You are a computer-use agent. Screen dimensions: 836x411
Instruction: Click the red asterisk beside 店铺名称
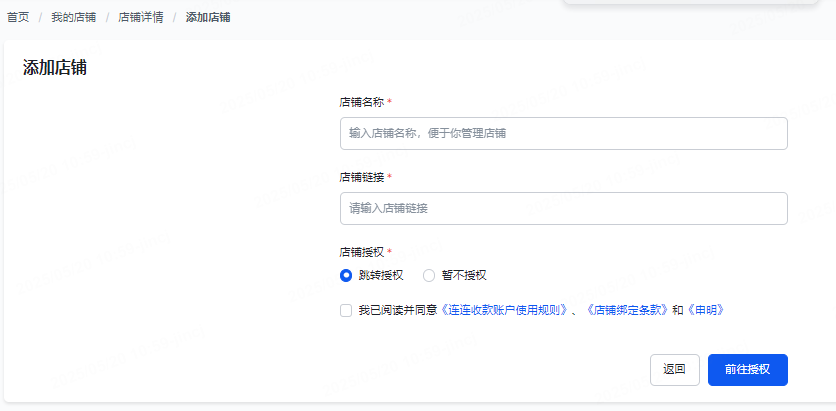pos(390,102)
